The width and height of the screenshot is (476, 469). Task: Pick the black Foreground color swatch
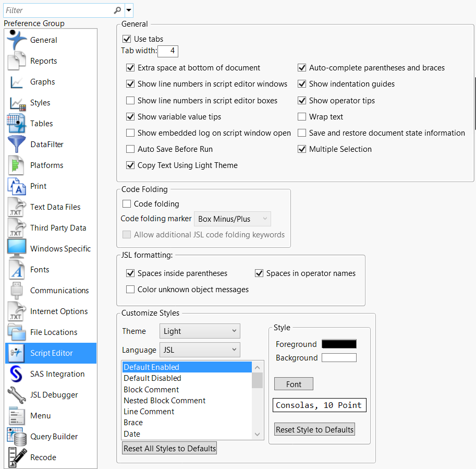[339, 344]
